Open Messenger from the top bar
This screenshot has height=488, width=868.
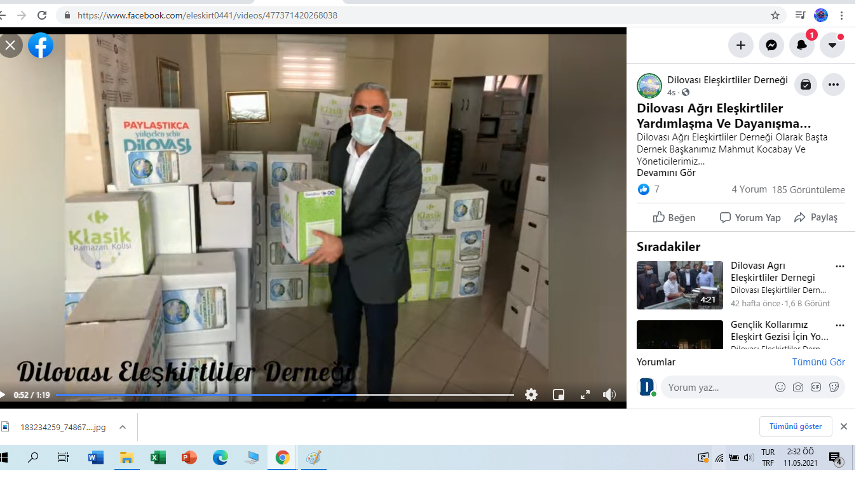pyautogui.click(x=771, y=45)
